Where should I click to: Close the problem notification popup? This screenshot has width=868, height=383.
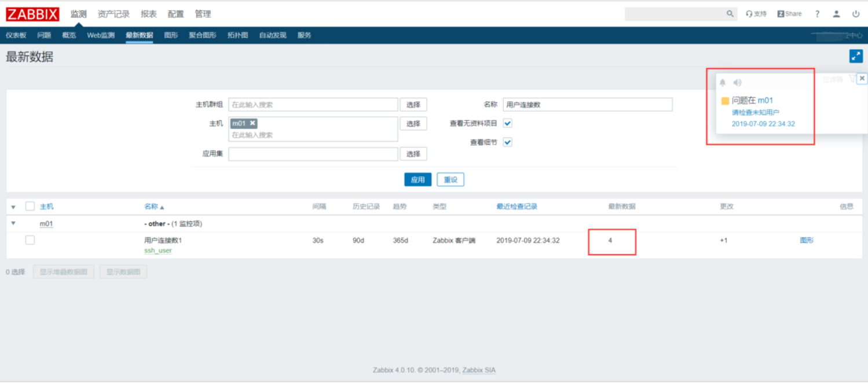coord(862,78)
